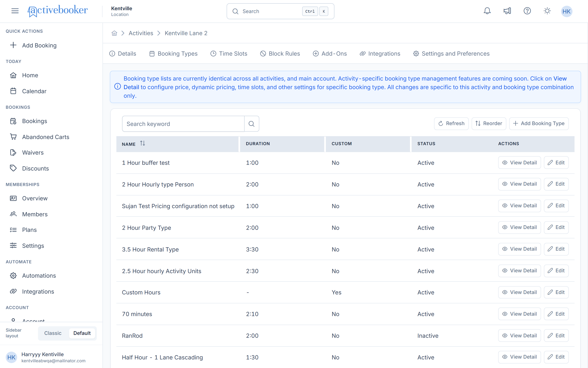Viewport: 588px width, 368px height.
Task: Click Add Booking Type button
Action: [x=539, y=123]
